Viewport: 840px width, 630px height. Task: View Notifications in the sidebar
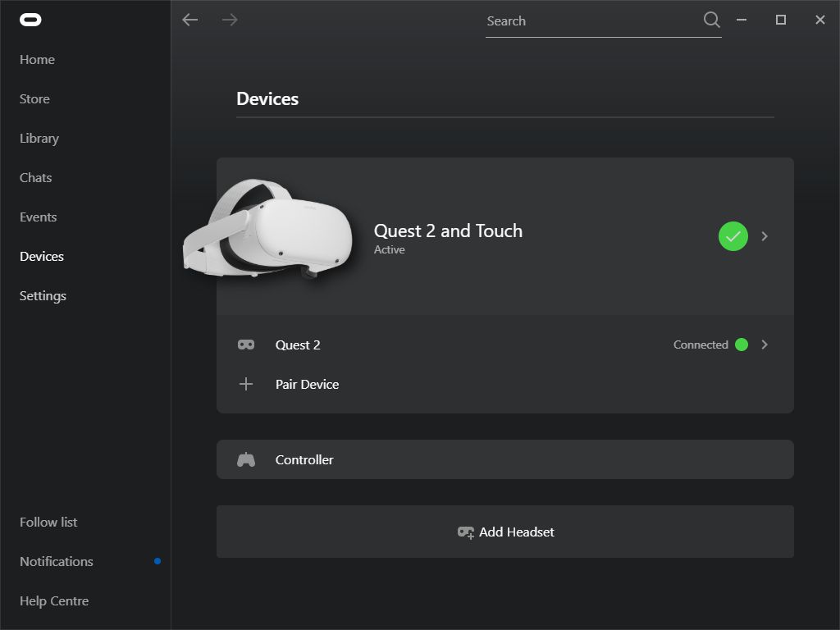point(57,561)
